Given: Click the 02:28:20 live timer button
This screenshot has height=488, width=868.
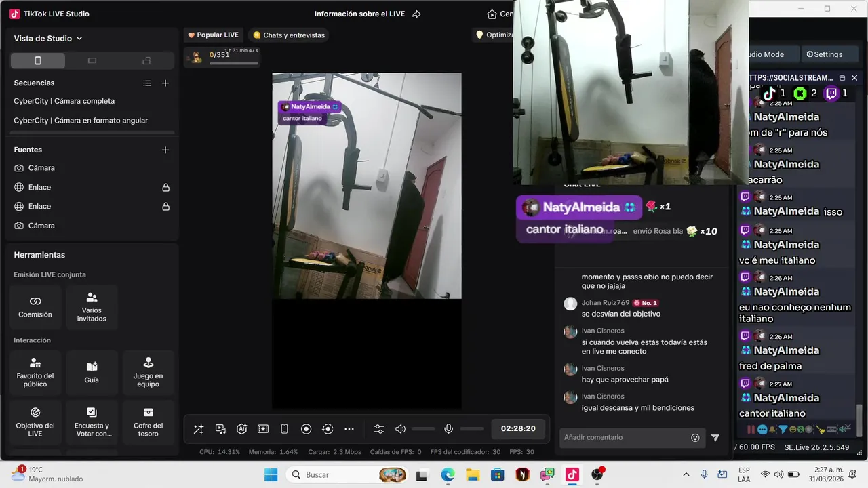Looking at the screenshot, I should (x=518, y=429).
